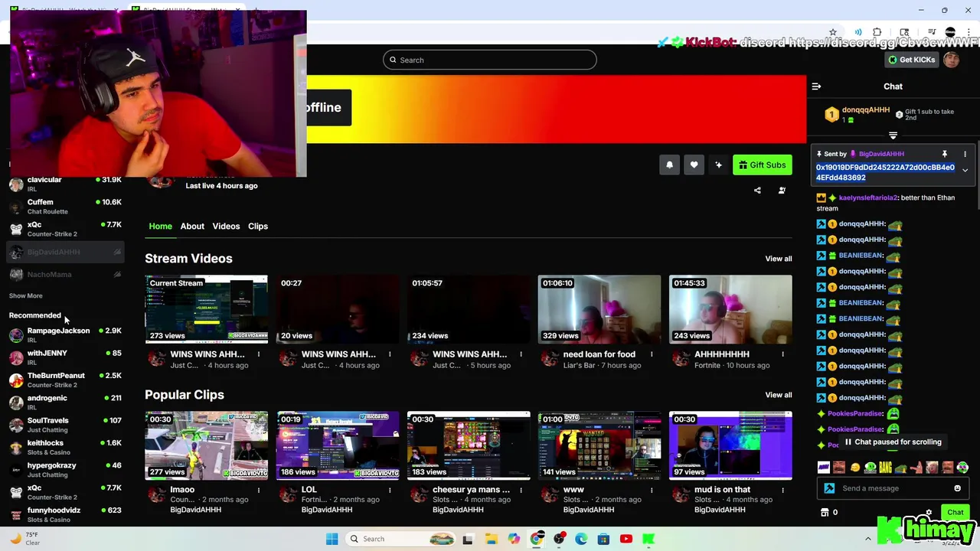Viewport: 980px width, 551px height.
Task: Click the sparkle icon beside Gift Subs
Action: coord(718,165)
